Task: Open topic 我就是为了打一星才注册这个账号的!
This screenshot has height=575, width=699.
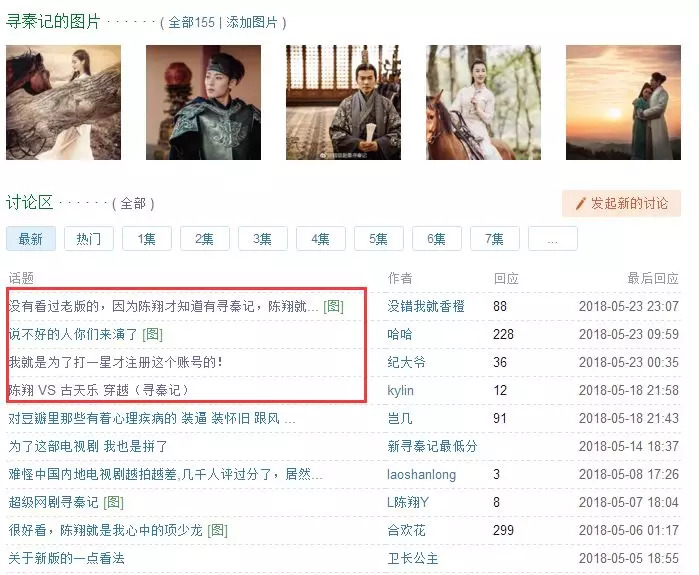Action: coord(115,362)
